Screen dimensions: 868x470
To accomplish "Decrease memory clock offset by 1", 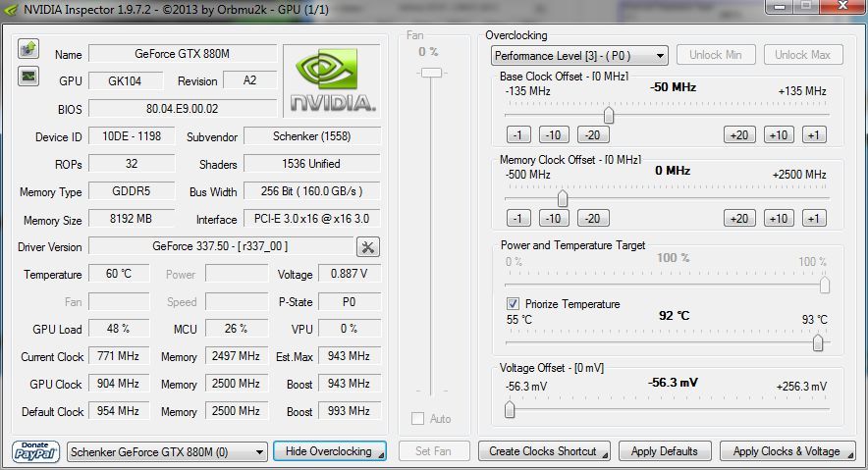I will click(518, 219).
